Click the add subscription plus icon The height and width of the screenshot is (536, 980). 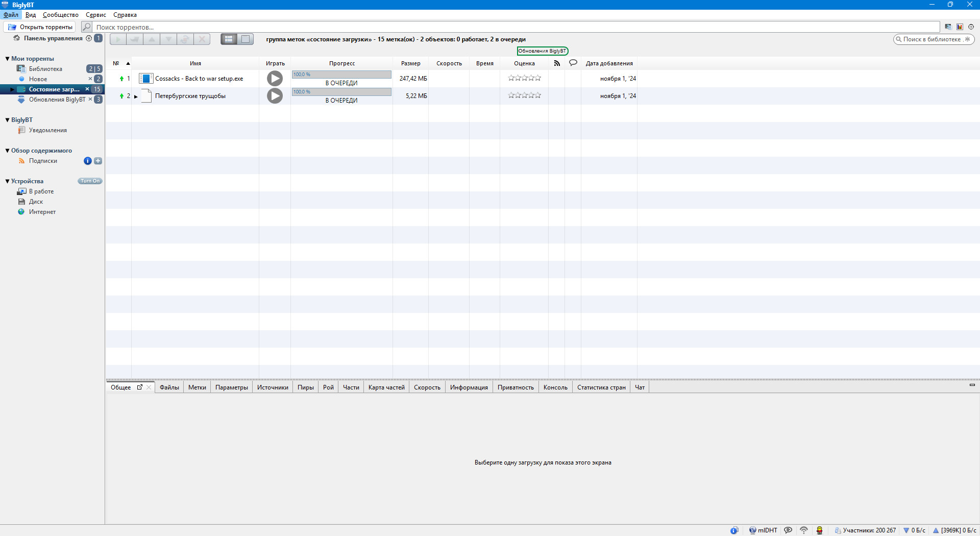pos(98,161)
